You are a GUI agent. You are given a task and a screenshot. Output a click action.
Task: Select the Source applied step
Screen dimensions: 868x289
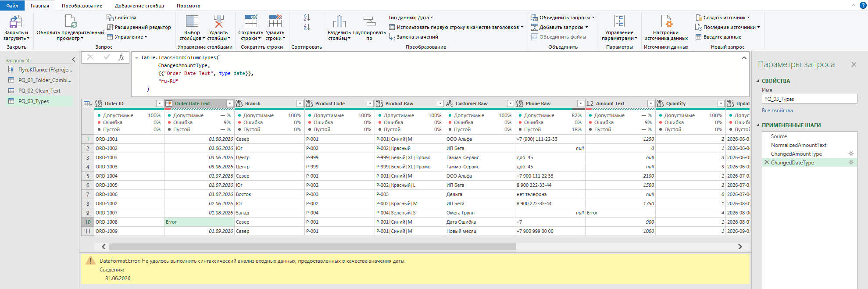pyautogui.click(x=779, y=136)
